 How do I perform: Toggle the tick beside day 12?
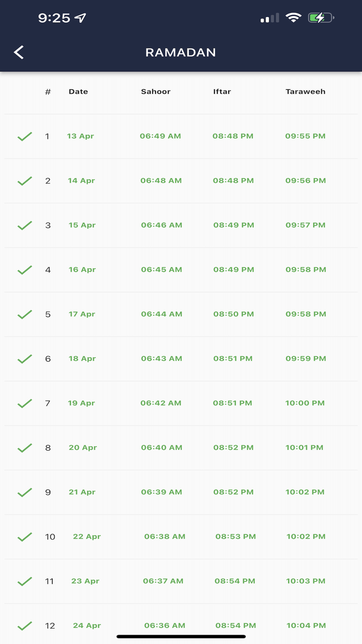pos(25,626)
